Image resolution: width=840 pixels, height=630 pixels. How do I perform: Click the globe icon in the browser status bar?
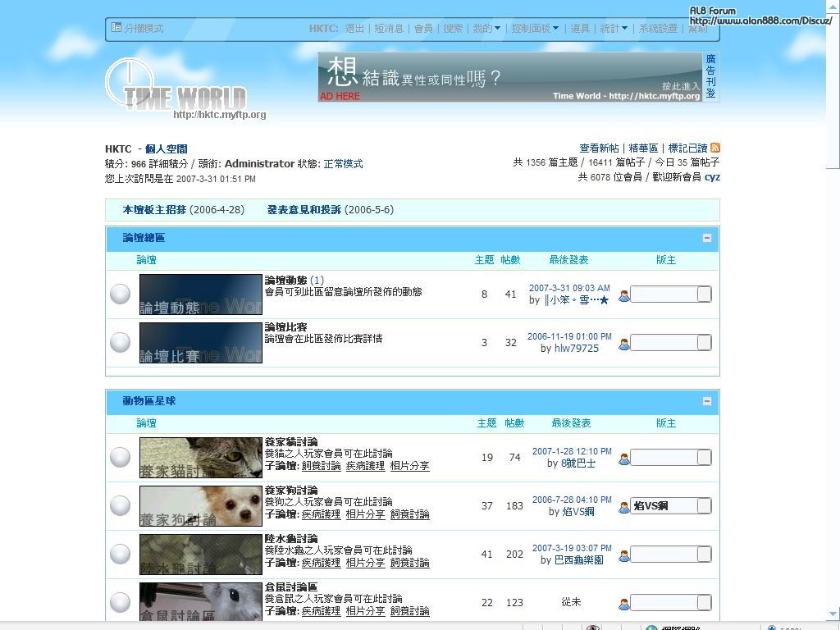(x=651, y=628)
